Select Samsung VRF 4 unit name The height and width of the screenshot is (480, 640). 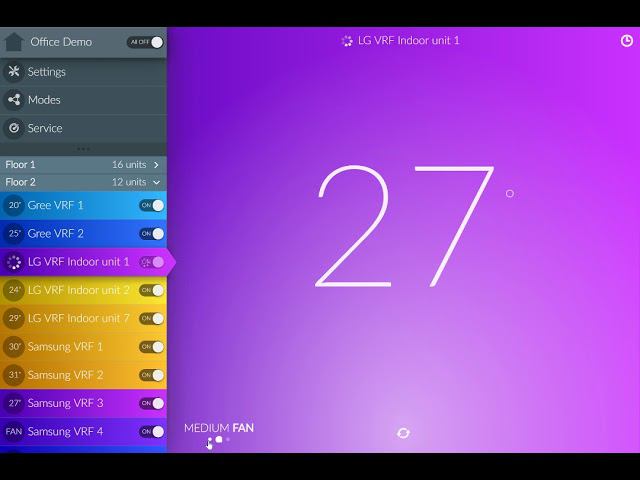tap(65, 431)
